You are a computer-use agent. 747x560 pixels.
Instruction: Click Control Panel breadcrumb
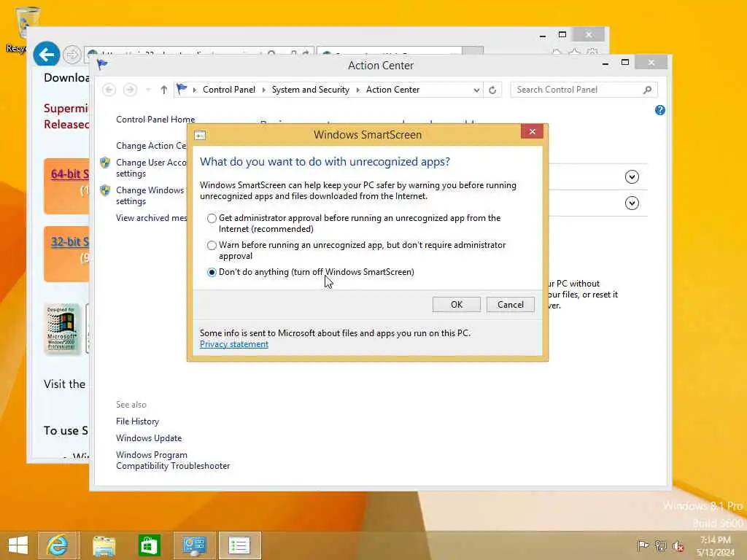point(228,90)
